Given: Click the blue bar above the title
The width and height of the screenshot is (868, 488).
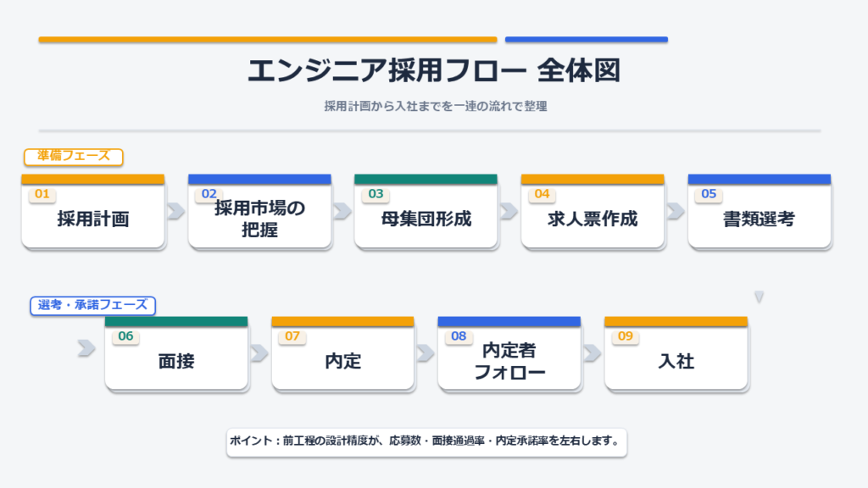Looking at the screenshot, I should 587,39.
